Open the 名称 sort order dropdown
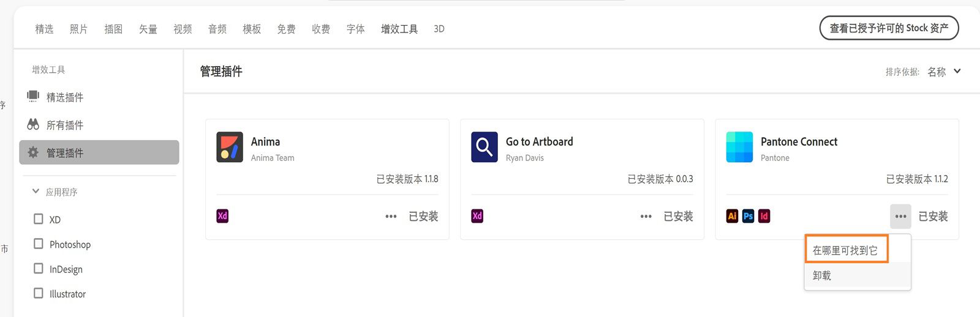 944,72
